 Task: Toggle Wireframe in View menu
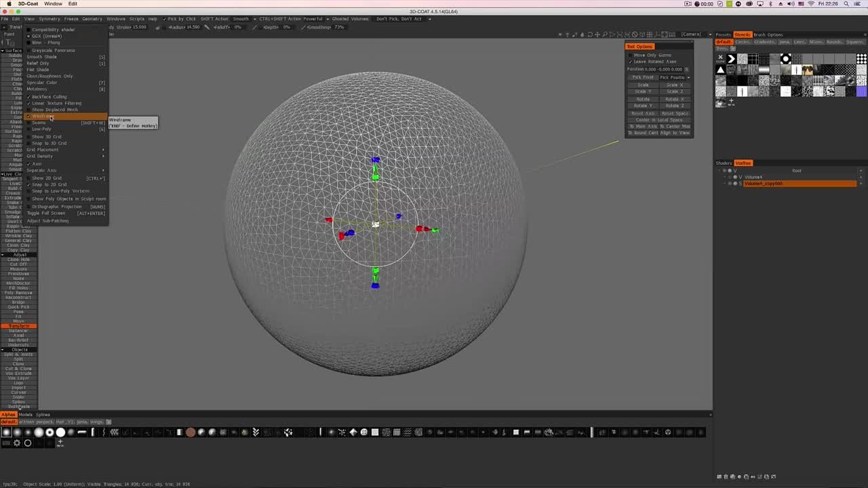click(x=66, y=116)
